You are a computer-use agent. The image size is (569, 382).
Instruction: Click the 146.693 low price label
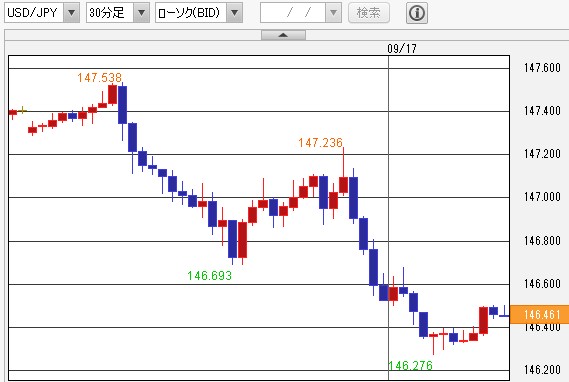tap(209, 276)
